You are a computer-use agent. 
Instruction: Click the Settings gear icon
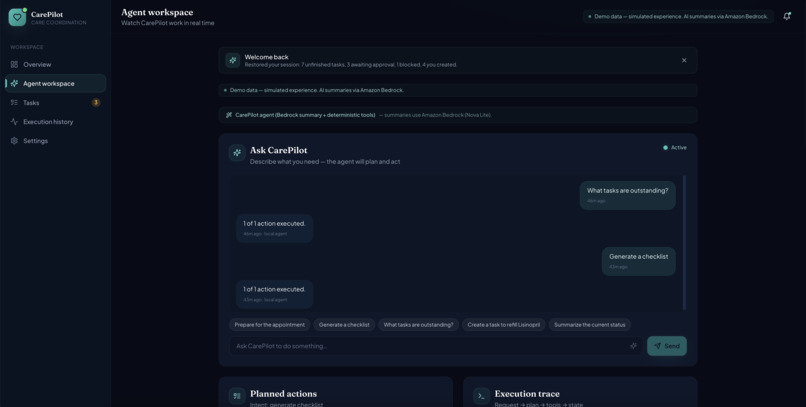14,141
